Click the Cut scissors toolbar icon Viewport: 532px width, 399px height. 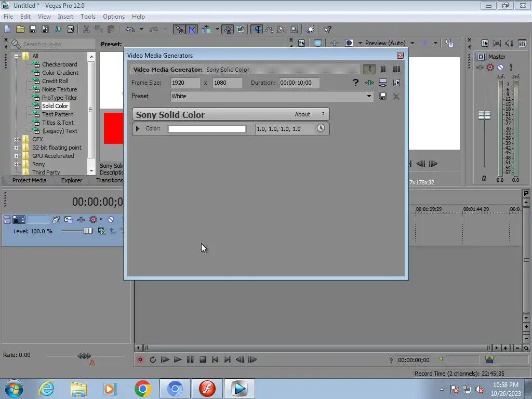[86, 29]
